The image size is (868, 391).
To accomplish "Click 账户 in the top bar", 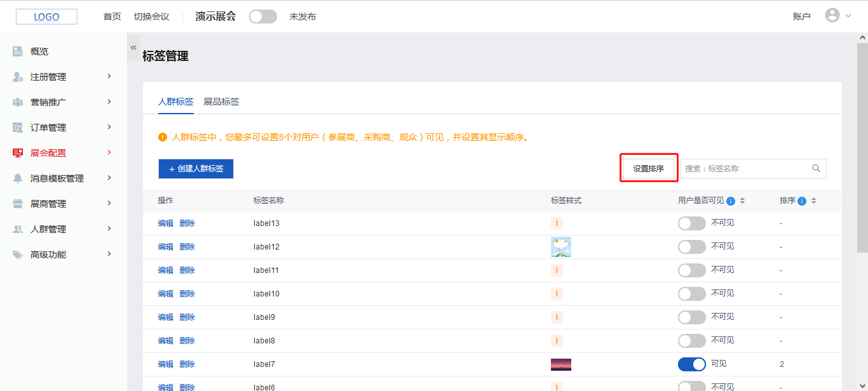I will [802, 17].
